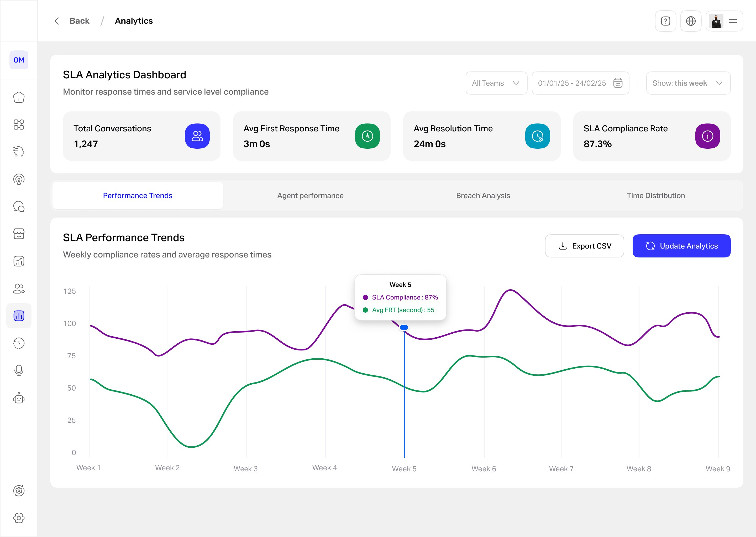Open the contacts people icon in the sidebar
The height and width of the screenshot is (537, 756).
point(19,289)
